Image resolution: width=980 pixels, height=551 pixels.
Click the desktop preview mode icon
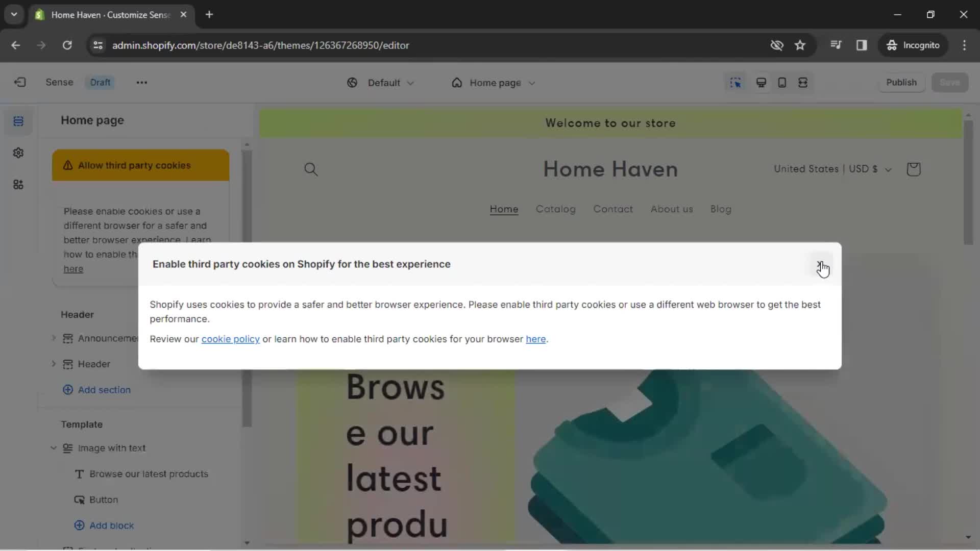click(x=760, y=82)
